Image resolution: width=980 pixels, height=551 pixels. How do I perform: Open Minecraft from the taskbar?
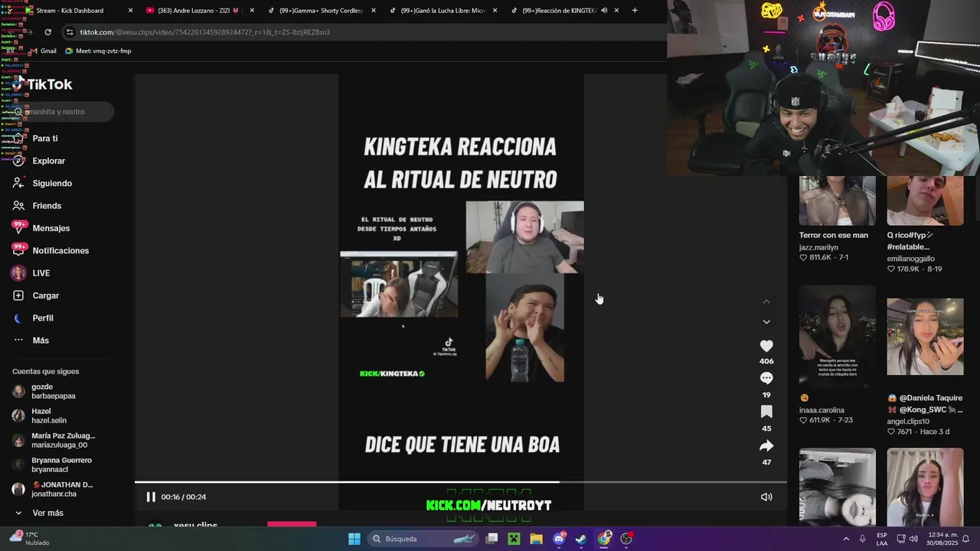(514, 539)
